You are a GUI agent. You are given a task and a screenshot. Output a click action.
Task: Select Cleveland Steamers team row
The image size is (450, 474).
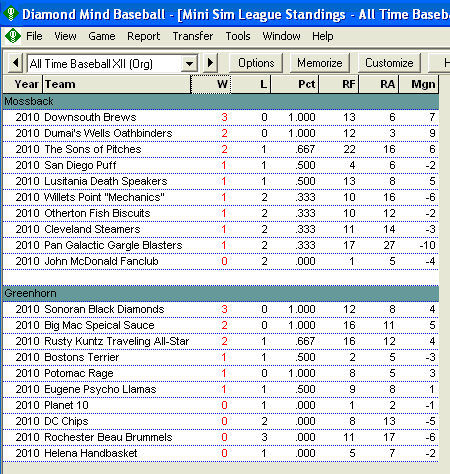pos(221,229)
